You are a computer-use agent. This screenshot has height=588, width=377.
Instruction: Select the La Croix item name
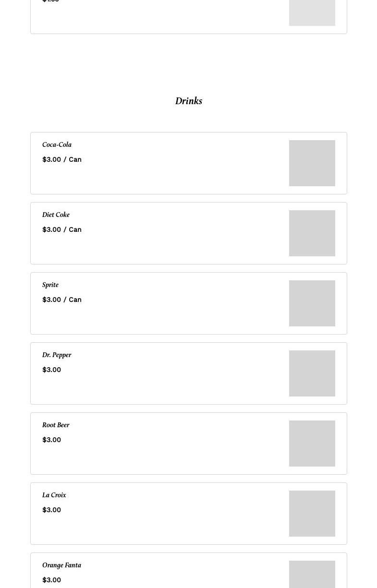click(x=54, y=495)
